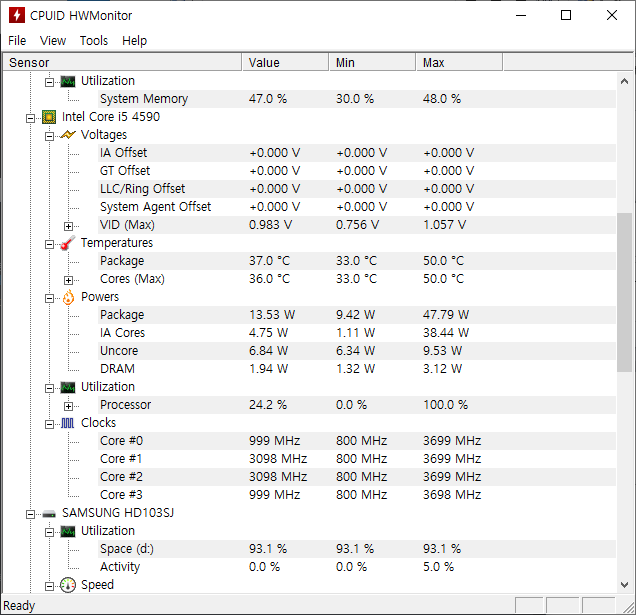Click the Samsung drive Utilization graph icon
The height and width of the screenshot is (615, 636).
[68, 531]
